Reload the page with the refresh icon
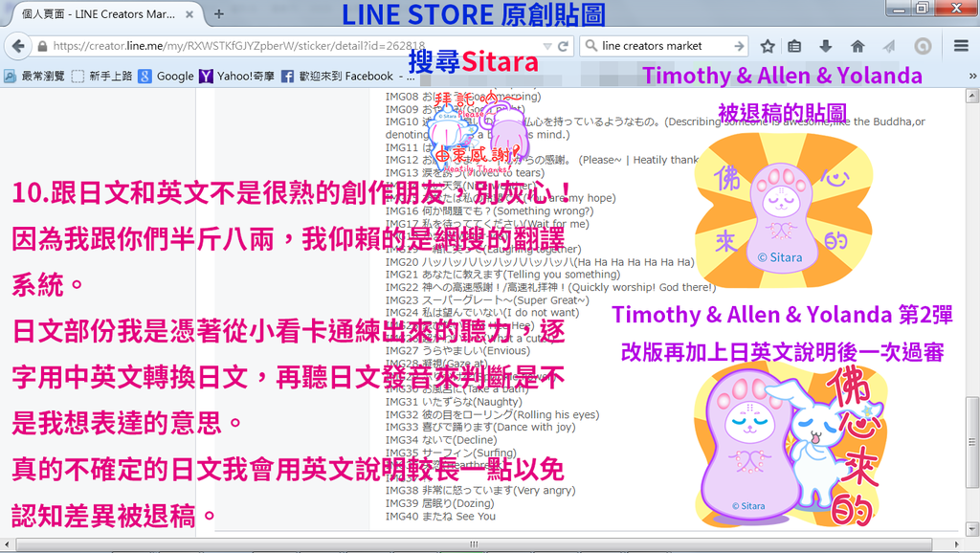 coord(563,46)
